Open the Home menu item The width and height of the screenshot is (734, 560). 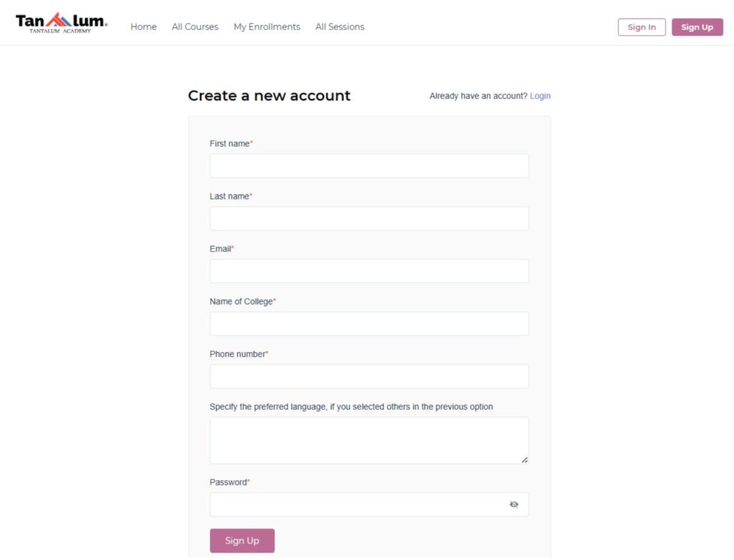[143, 27]
